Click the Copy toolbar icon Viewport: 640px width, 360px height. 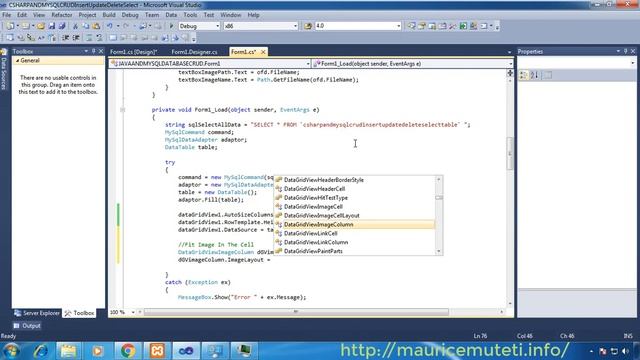(86, 26)
